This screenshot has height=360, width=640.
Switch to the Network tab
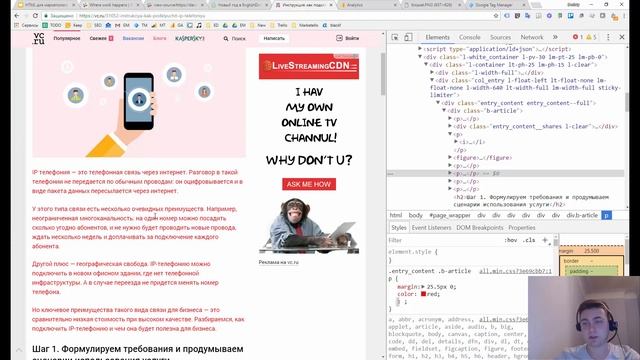coord(532,37)
